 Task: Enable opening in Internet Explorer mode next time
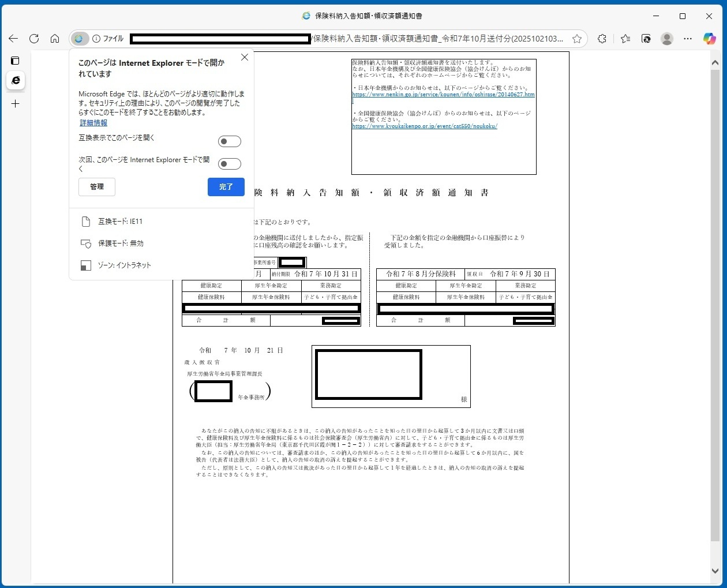tap(229, 164)
